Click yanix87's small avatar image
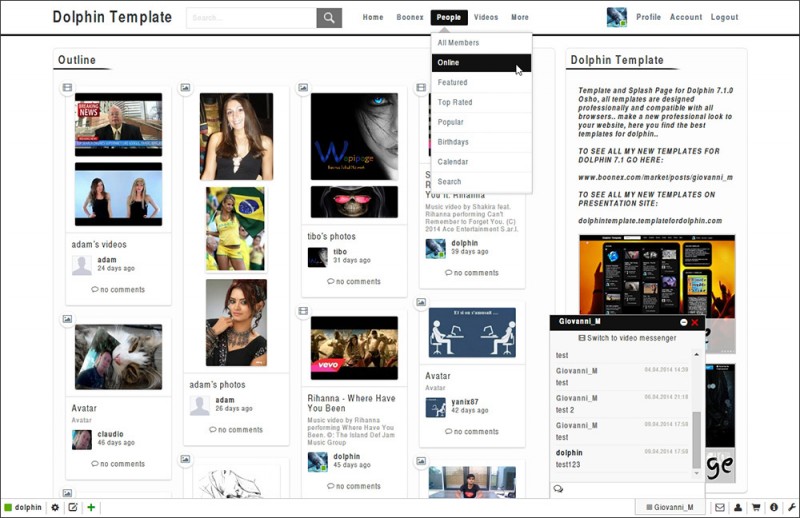 point(435,407)
